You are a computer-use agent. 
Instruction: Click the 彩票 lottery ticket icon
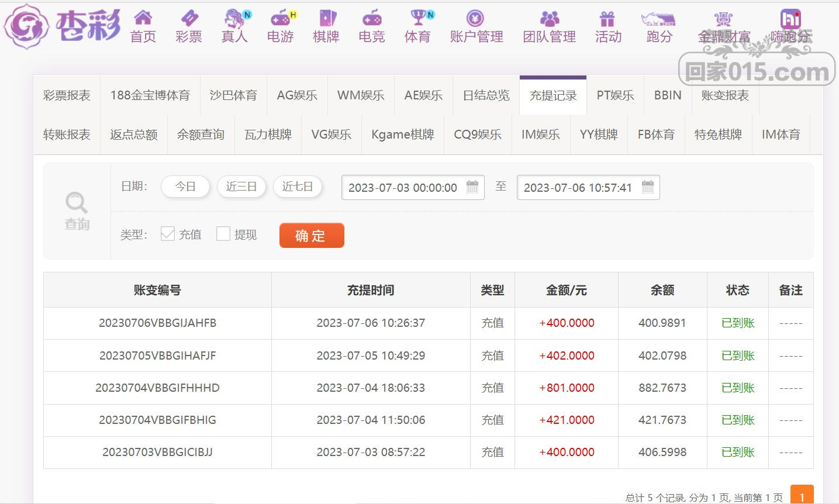pyautogui.click(x=189, y=18)
